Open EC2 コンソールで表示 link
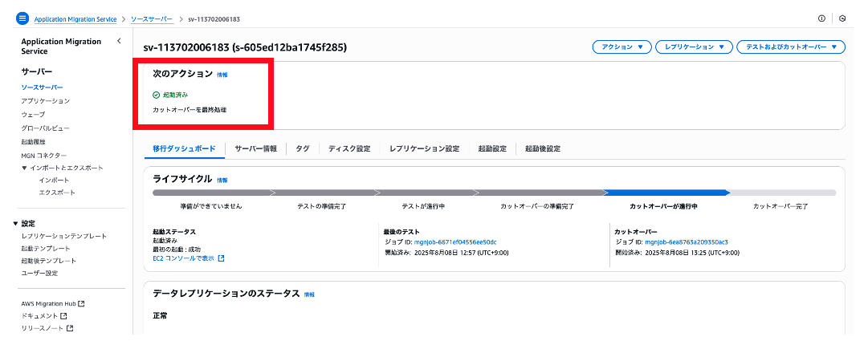This screenshot has width=868, height=349. [183, 258]
